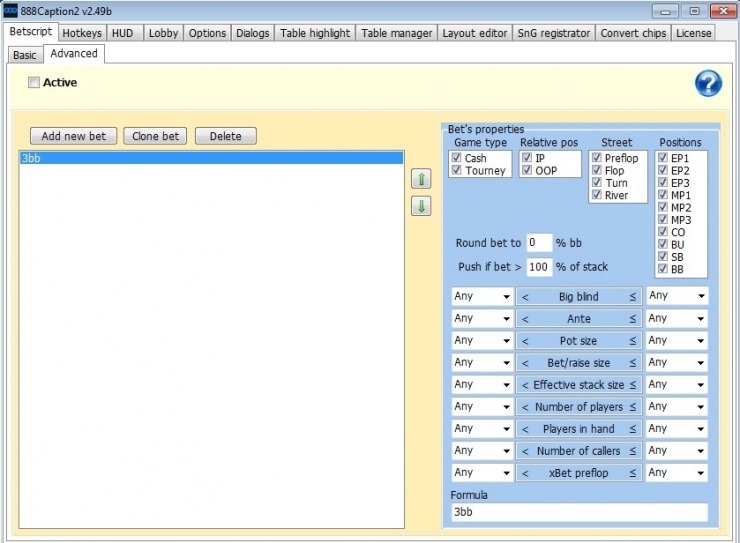Enable the Active checkbox
The image size is (740, 543).
(34, 83)
